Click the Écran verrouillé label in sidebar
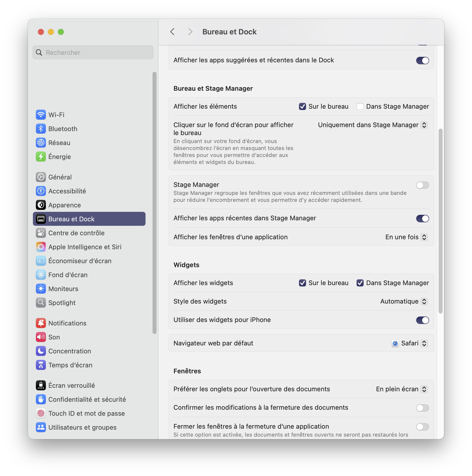Viewport: 472px width, 476px height. click(72, 386)
